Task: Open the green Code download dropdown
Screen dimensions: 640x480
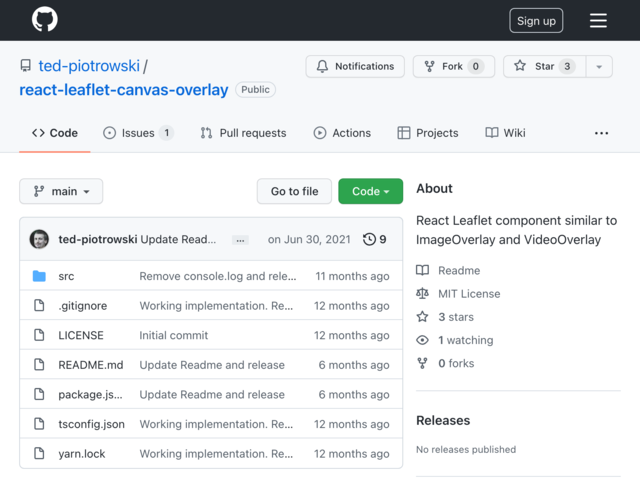Action: point(371,191)
